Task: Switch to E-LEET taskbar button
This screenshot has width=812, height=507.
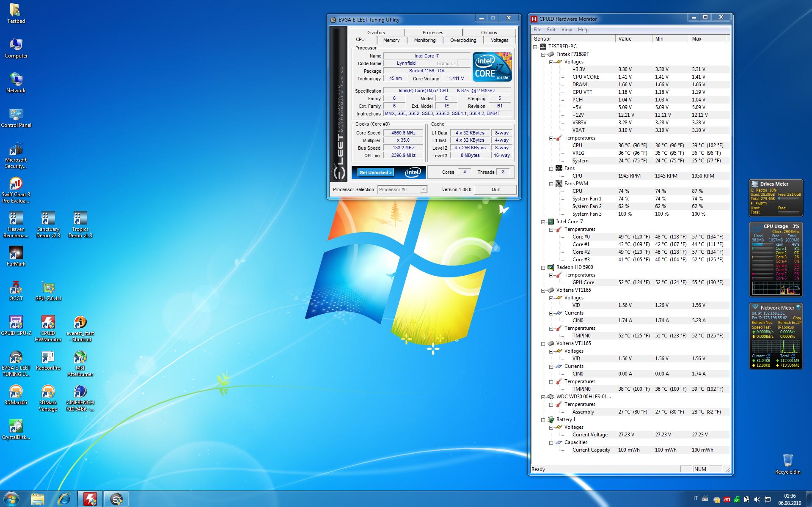Action: coord(116,499)
